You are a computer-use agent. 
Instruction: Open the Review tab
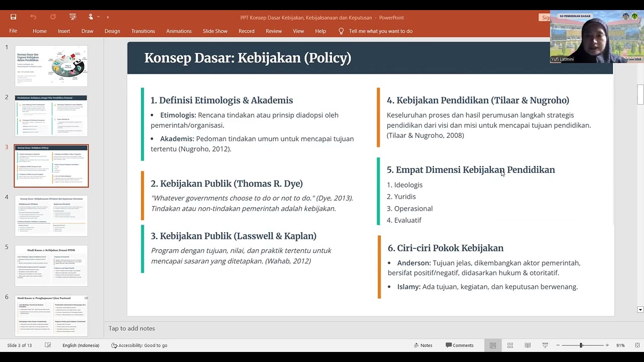pyautogui.click(x=274, y=31)
